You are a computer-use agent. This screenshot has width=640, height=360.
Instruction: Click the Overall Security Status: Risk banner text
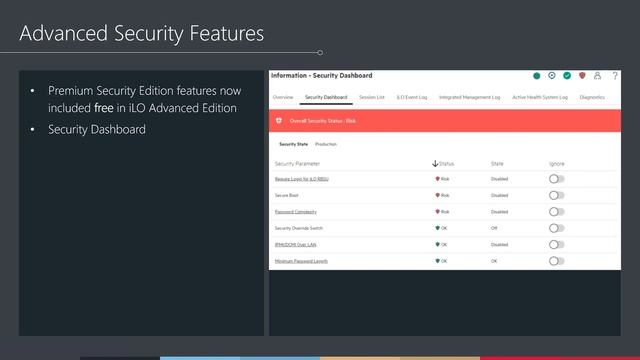point(322,121)
